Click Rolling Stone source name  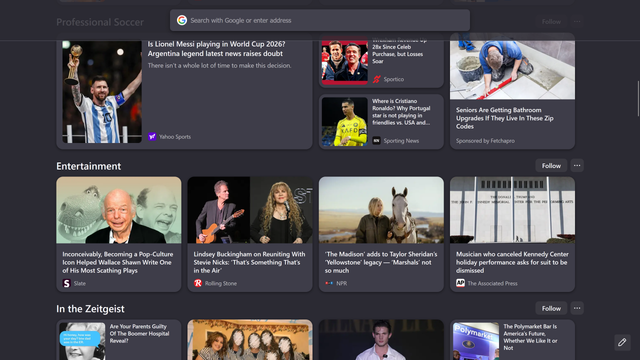221,283
